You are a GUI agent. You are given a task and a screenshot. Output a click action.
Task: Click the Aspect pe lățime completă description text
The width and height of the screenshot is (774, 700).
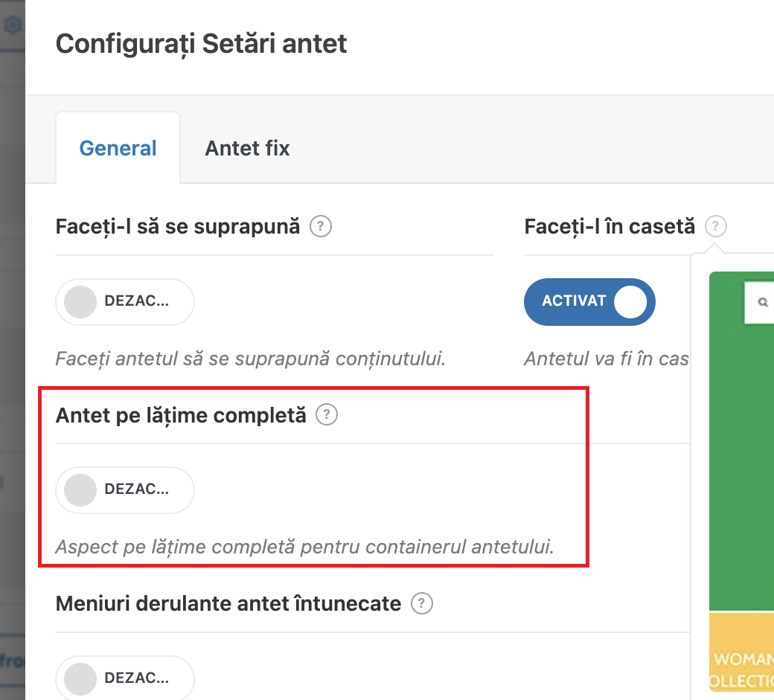point(304,547)
